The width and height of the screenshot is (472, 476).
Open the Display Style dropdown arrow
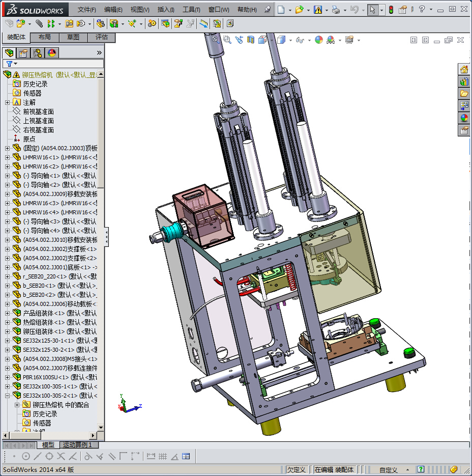290,40
